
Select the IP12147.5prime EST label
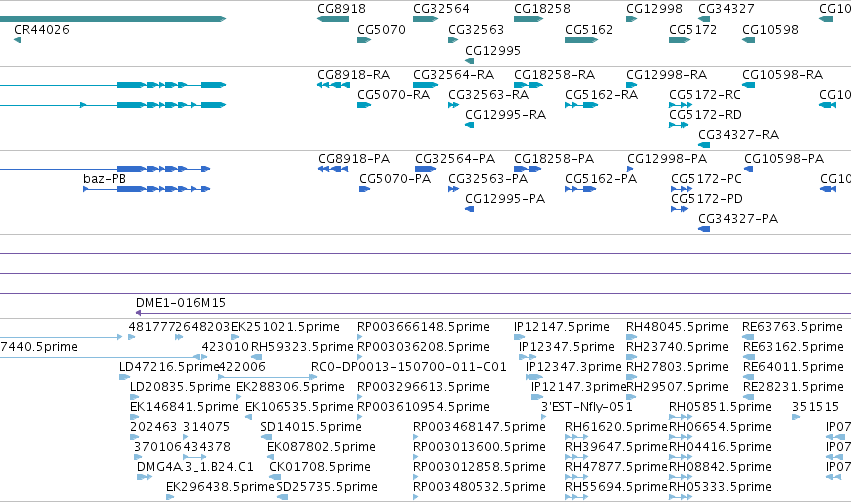[562, 327]
